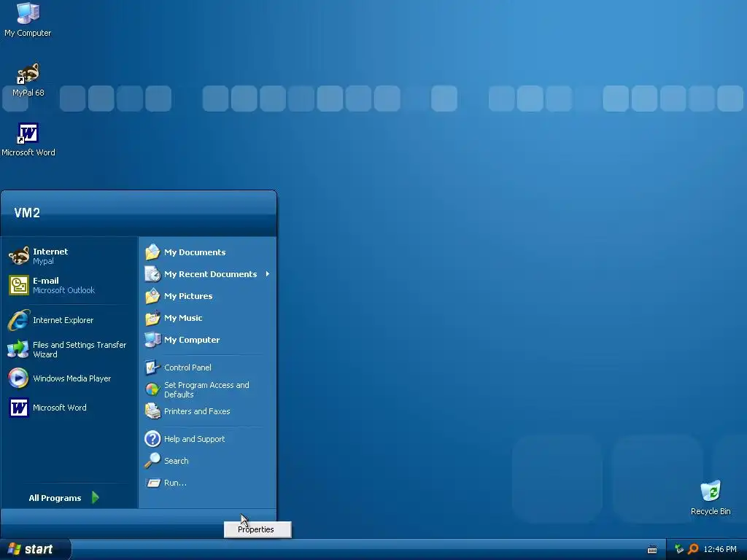747x560 pixels.
Task: Open My Pictures folder
Action: coord(208,296)
